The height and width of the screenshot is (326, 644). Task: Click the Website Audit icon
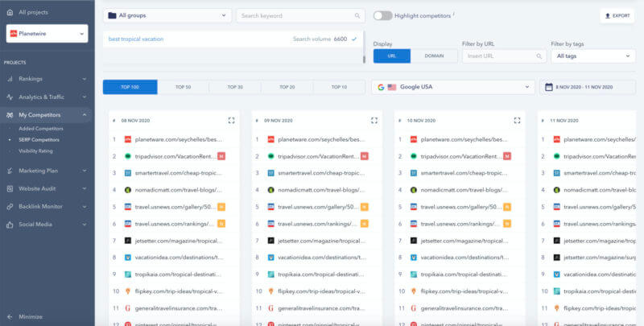click(10, 189)
